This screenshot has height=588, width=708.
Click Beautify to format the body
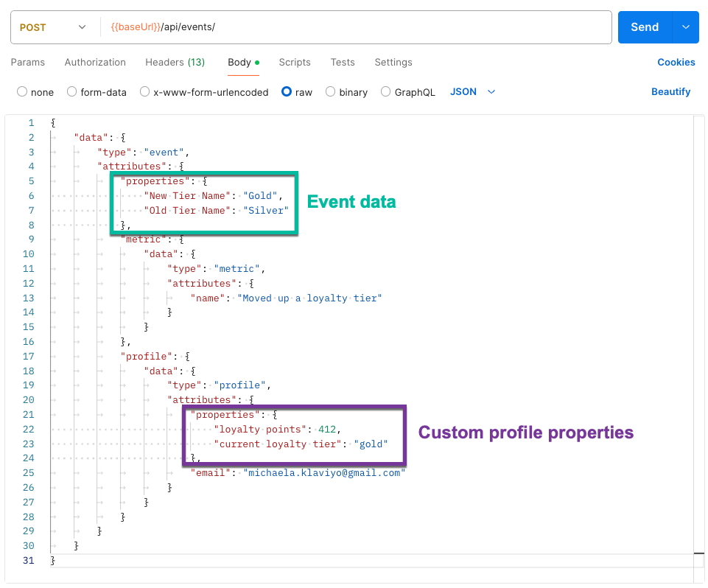pos(670,91)
